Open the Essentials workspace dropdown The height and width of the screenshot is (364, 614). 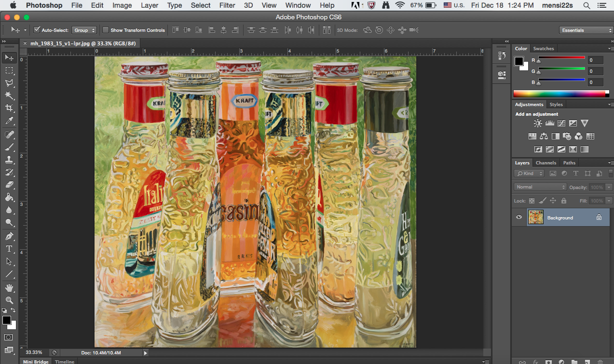[586, 30]
